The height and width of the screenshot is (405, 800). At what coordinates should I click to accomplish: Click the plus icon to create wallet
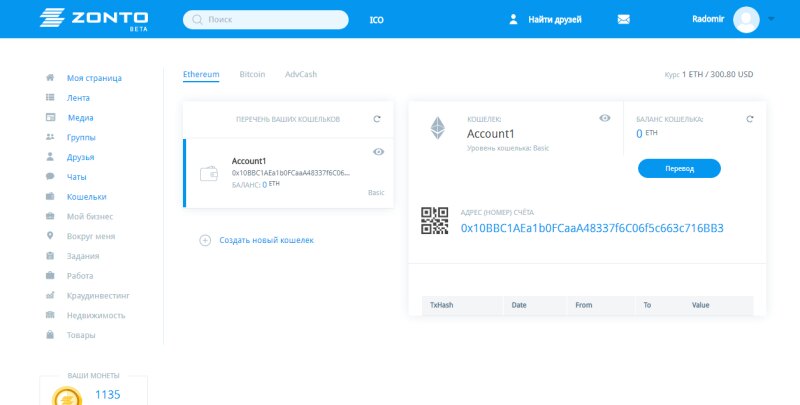[x=205, y=240]
